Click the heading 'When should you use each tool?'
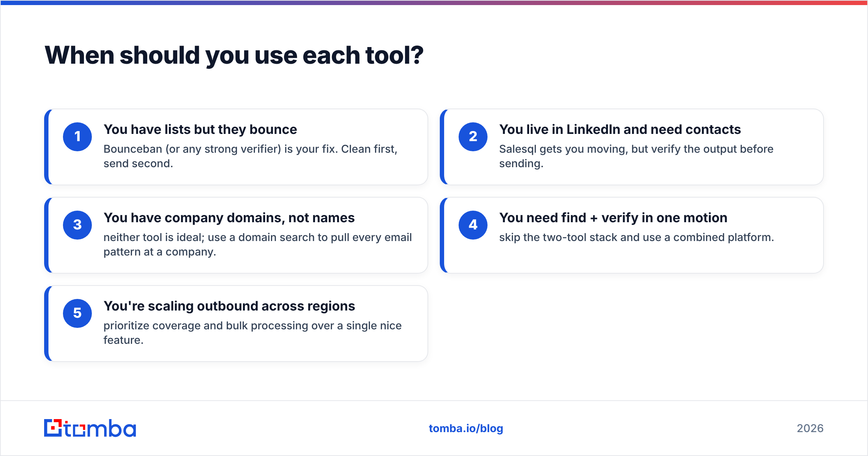 coord(234,56)
